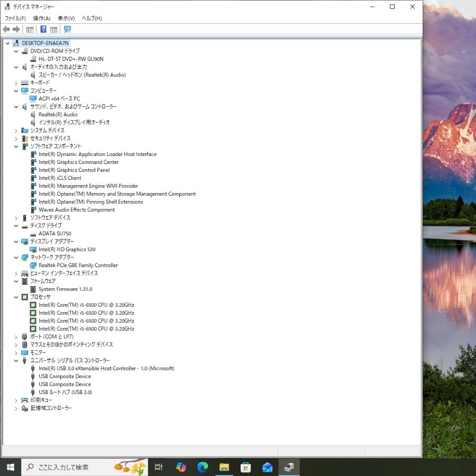Click the Forward navigation arrow
476x476 pixels.
(16, 30)
